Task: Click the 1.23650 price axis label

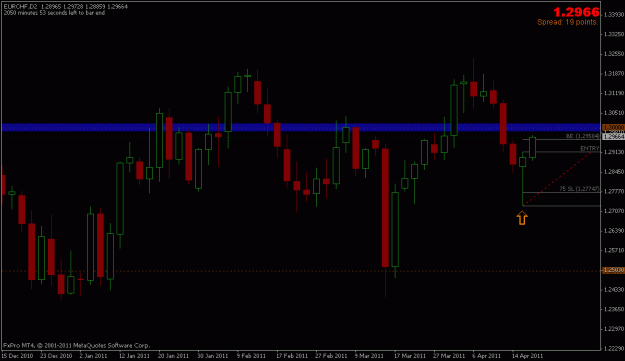Action: (614, 309)
